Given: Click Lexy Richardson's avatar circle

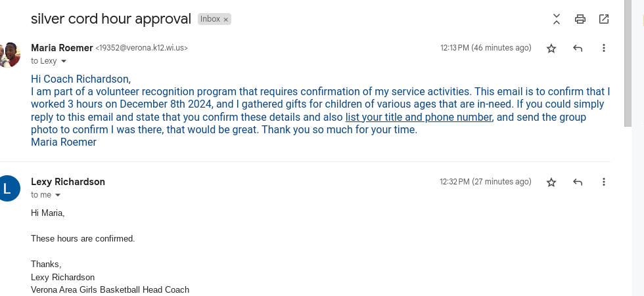Looking at the screenshot, I should tap(9, 188).
